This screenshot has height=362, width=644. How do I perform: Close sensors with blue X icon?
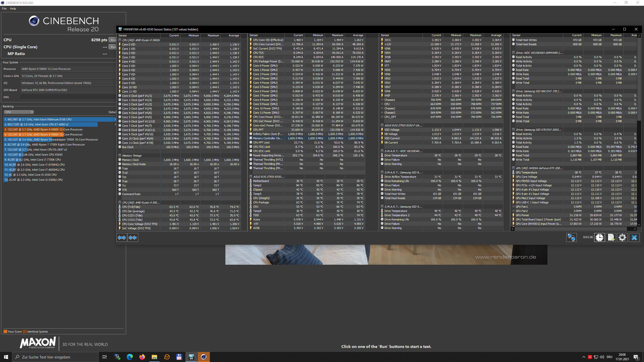click(x=634, y=238)
